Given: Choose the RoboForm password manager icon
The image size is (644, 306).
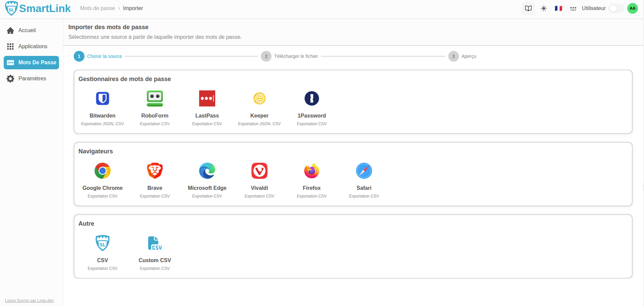Looking at the screenshot, I should click(155, 99).
